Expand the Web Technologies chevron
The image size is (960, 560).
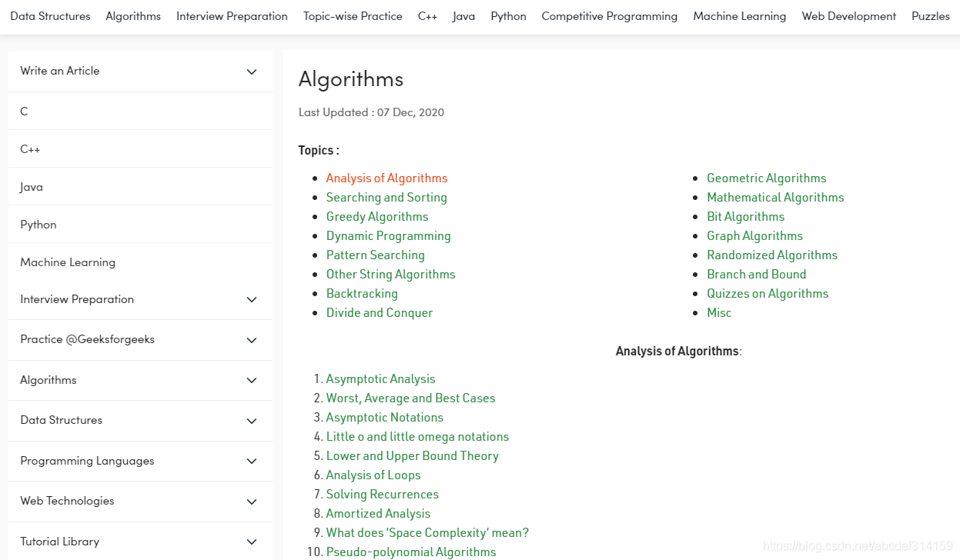[x=252, y=502]
